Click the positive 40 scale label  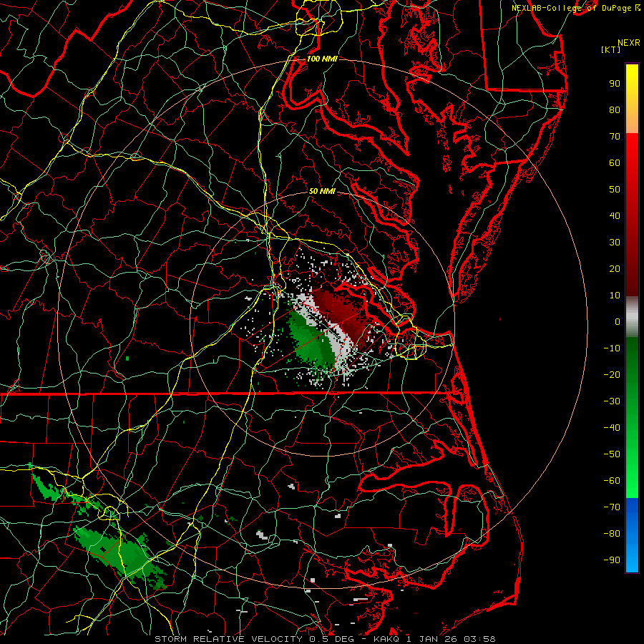tap(615, 215)
